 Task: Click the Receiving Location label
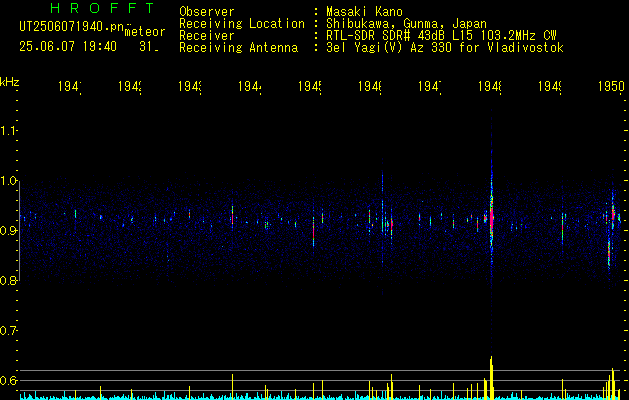tap(242, 24)
